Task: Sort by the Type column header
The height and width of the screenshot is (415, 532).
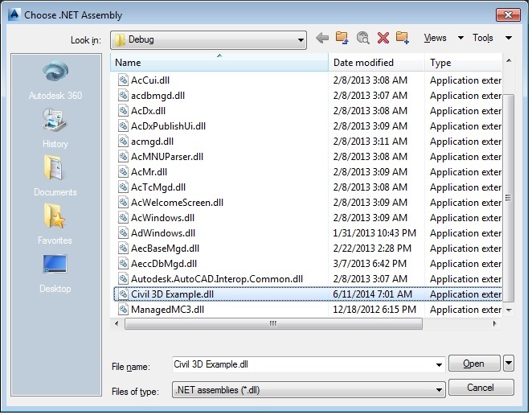Action: pos(464,63)
